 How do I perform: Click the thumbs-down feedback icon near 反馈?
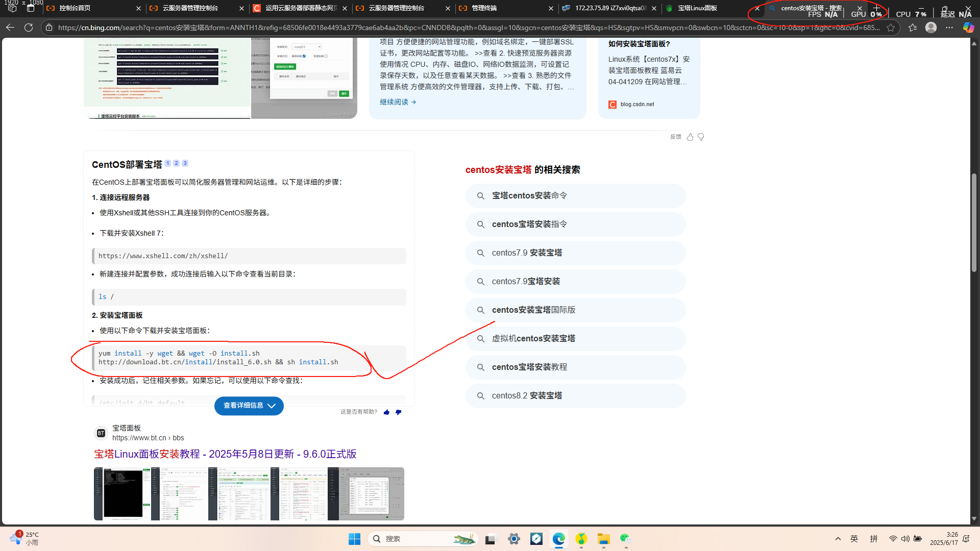pos(701,137)
